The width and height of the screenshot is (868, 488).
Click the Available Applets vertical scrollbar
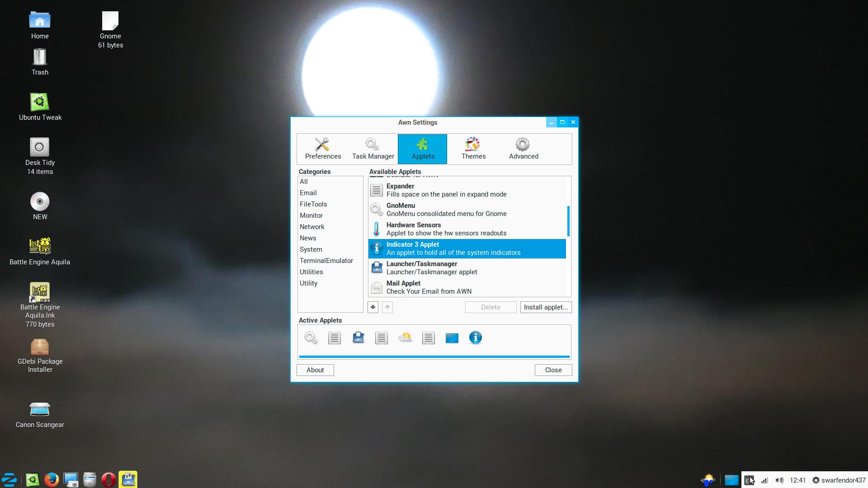point(568,221)
